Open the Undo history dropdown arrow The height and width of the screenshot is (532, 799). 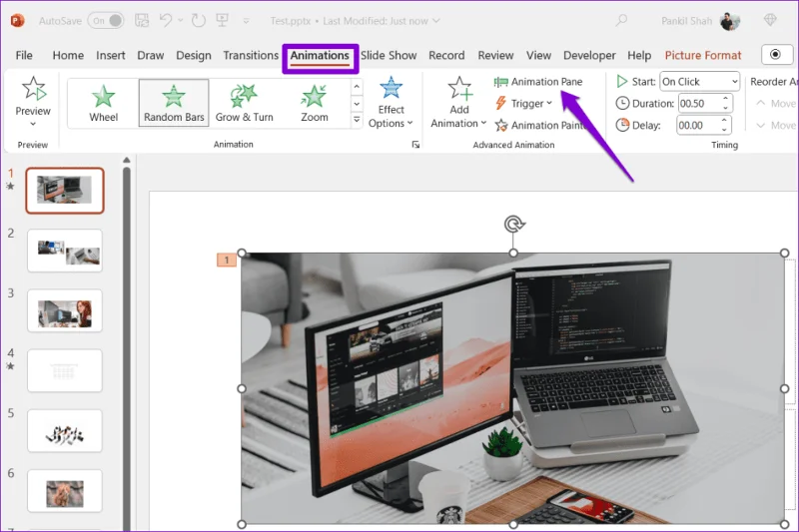click(x=181, y=21)
